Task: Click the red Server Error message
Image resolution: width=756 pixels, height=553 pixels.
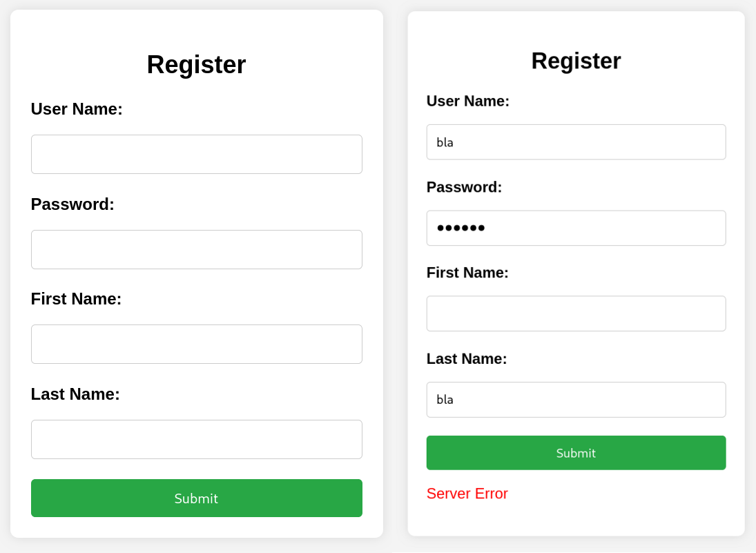Action: pos(467,494)
